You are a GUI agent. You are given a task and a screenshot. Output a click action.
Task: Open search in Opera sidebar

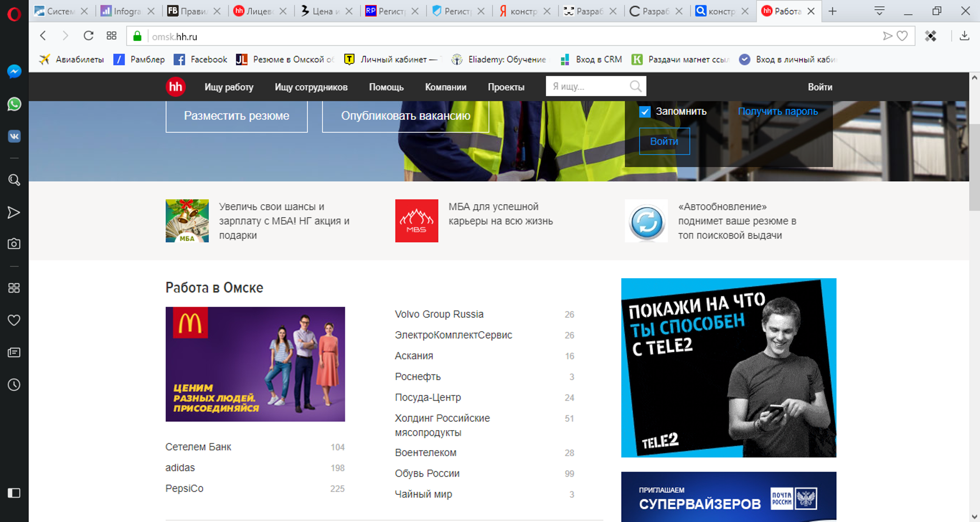coord(14,180)
